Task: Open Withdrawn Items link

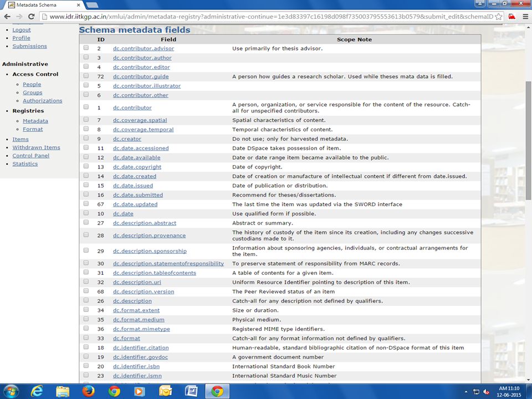Action: point(37,147)
